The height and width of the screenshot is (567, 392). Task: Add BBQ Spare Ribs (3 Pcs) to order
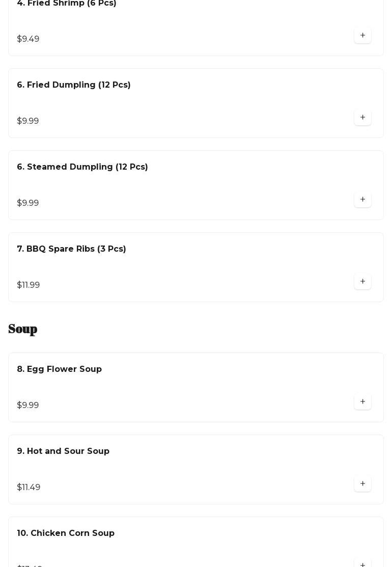(362, 282)
